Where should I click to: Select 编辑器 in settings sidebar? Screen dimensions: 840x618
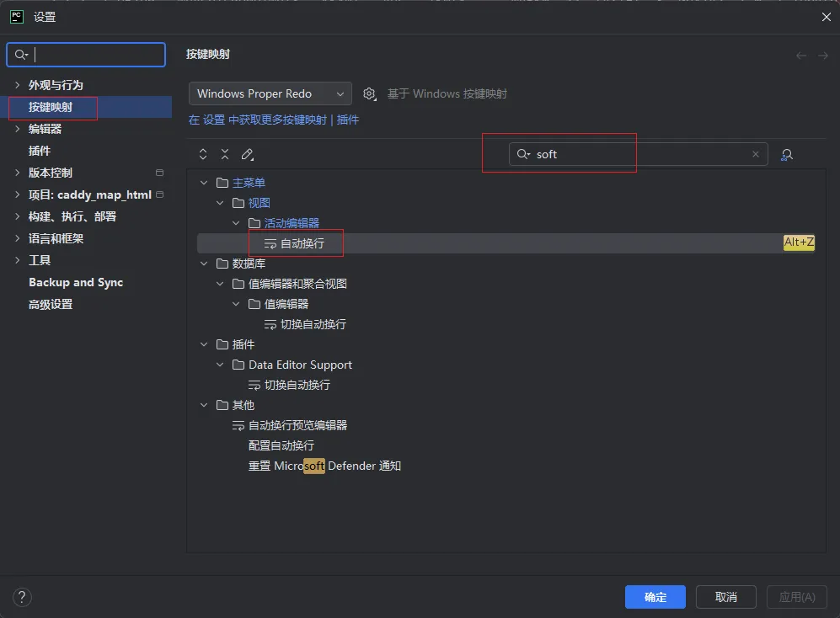(x=45, y=129)
